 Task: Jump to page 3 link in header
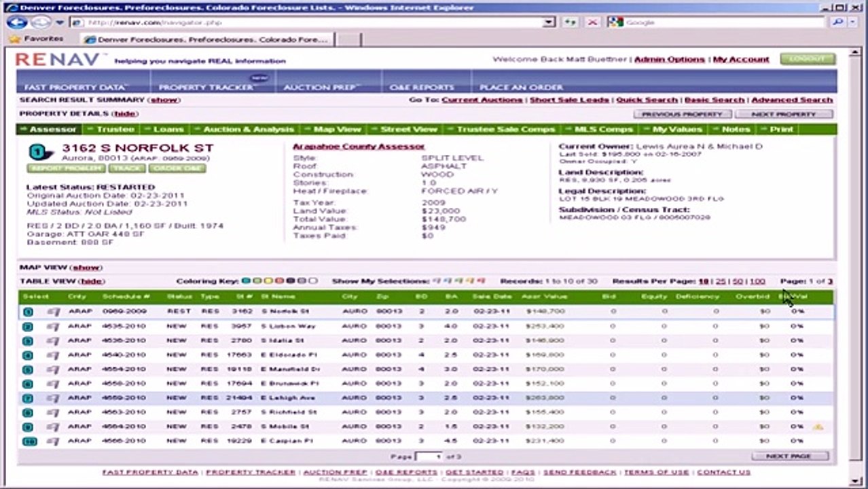(x=830, y=281)
